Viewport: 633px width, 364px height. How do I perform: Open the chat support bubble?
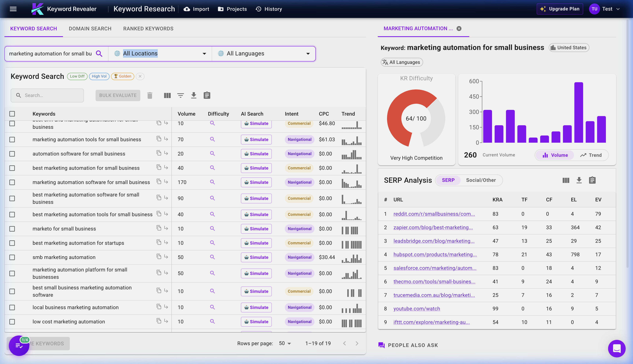(617, 348)
